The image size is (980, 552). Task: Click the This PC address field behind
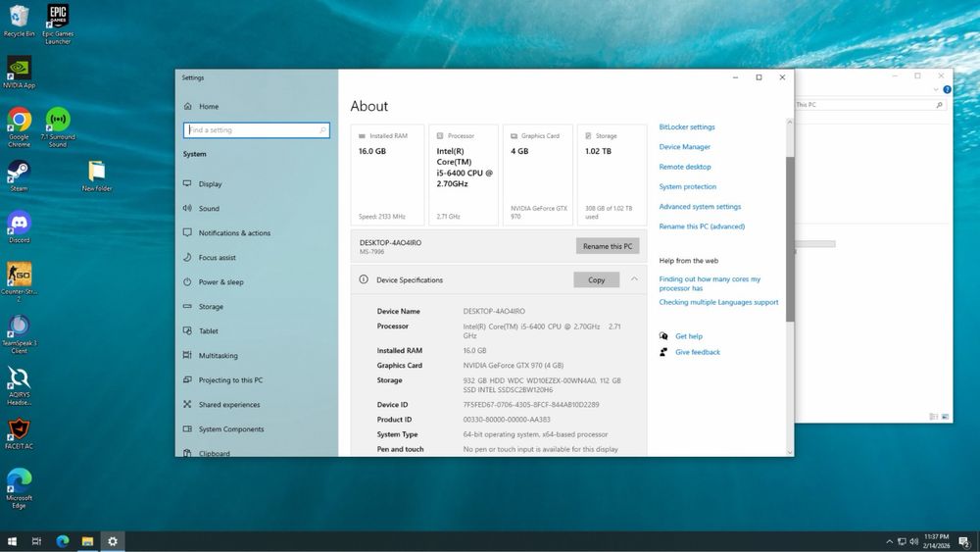pyautogui.click(x=864, y=105)
